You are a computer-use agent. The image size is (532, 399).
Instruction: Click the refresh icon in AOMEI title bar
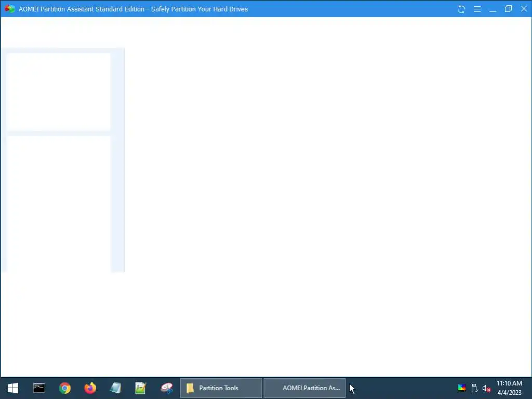coord(461,9)
